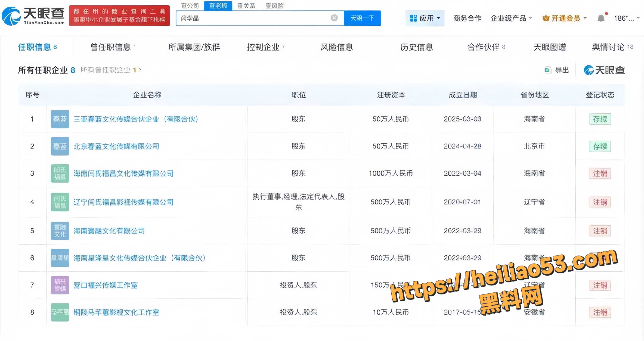Click the 闫氏福昌 logo in row 3

coord(60,173)
